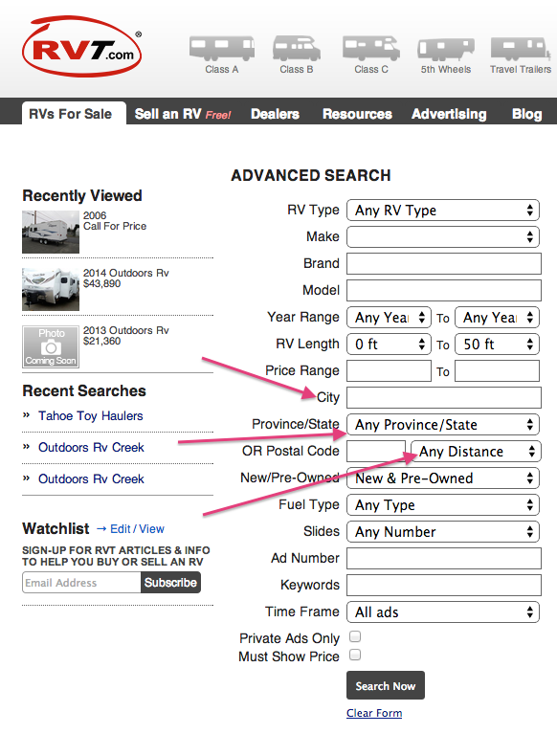Click the Postal Code input field
Screen dimensions: 557x756
376,452
